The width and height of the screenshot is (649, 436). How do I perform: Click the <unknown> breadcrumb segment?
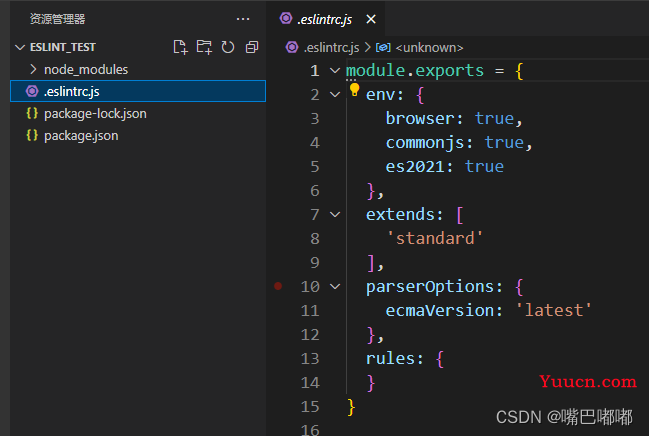[429, 48]
